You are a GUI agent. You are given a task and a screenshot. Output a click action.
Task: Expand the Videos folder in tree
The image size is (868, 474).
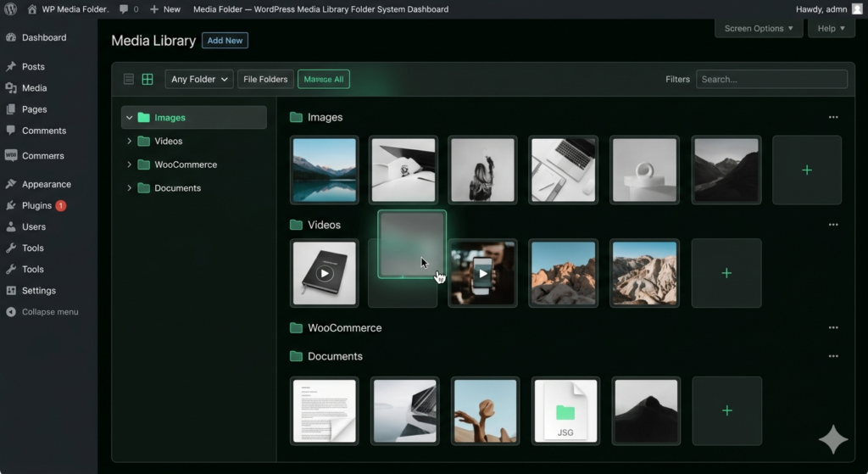click(129, 142)
